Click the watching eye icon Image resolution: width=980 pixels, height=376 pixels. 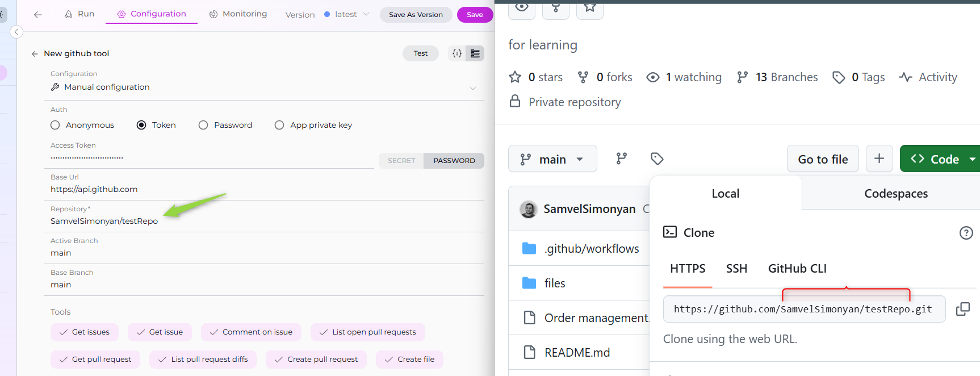pos(653,77)
